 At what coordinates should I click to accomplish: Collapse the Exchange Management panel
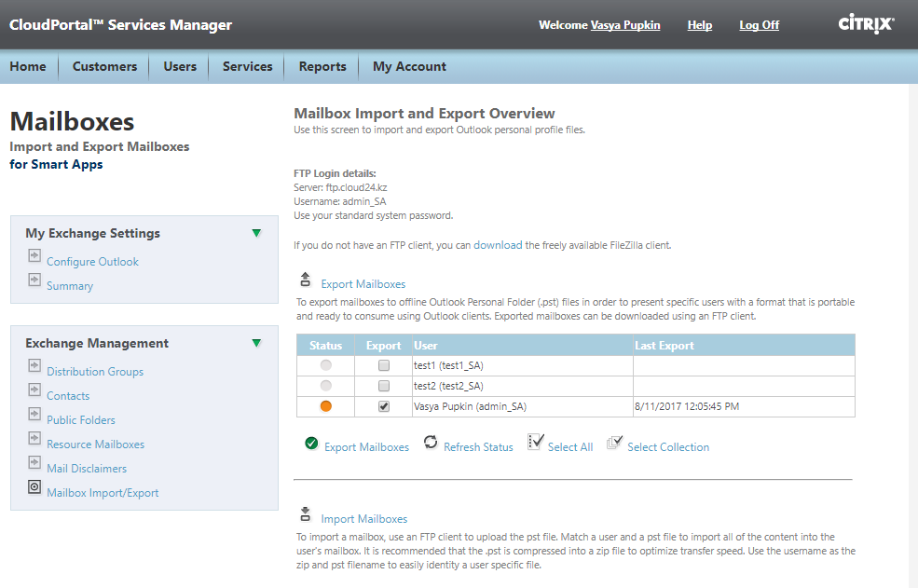tap(256, 343)
